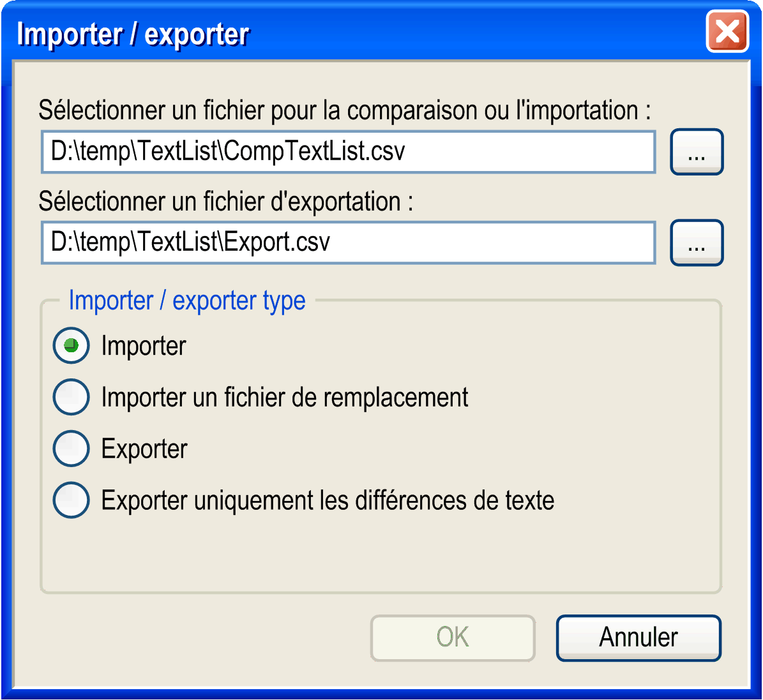The width and height of the screenshot is (763, 700).
Task: Browse for the export file
Action: (x=697, y=242)
